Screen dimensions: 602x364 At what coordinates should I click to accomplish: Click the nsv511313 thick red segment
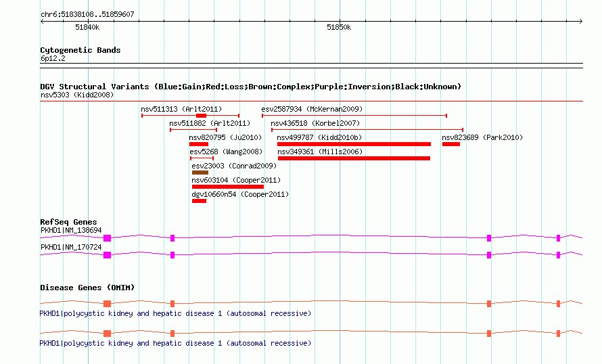201,116
